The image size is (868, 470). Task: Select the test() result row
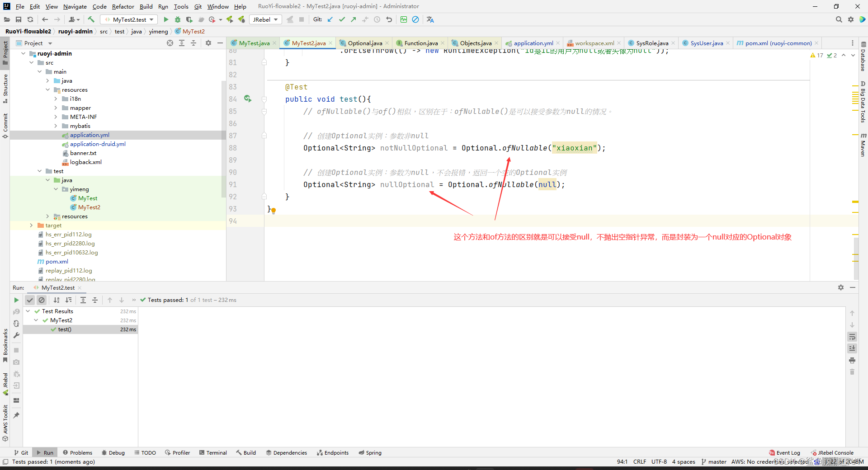pos(80,329)
